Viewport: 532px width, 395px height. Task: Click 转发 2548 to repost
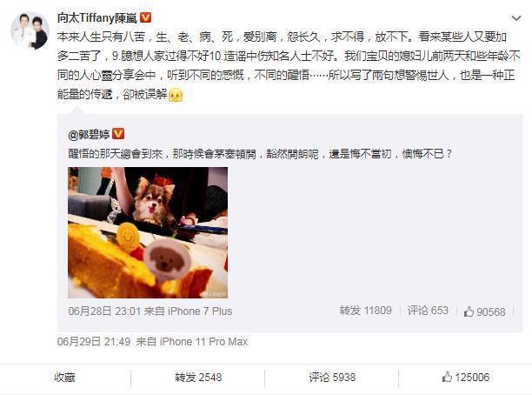(x=198, y=378)
